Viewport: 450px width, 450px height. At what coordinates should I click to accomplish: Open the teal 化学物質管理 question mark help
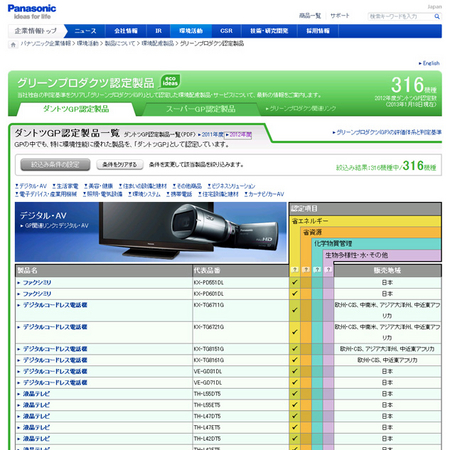(317, 269)
